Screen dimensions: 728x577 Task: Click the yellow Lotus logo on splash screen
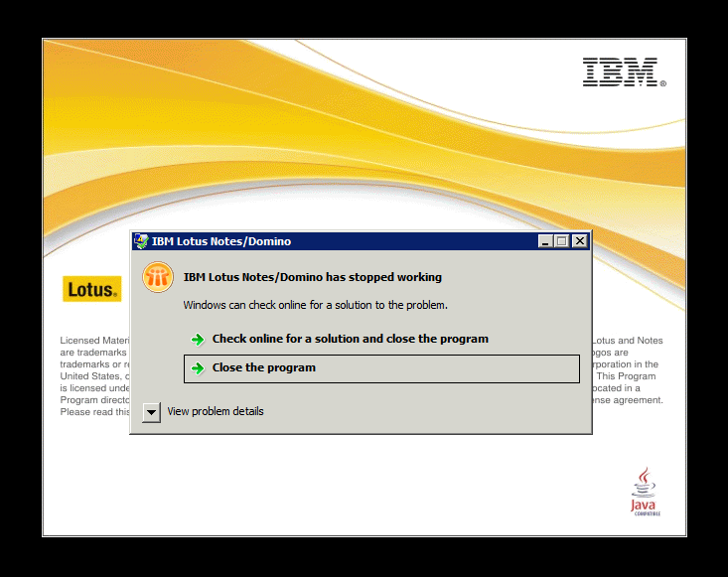click(92, 289)
